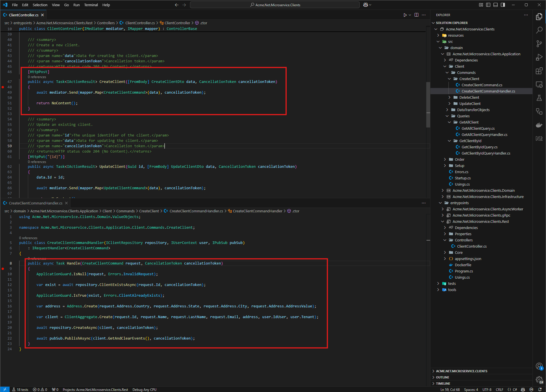Open the Testing flask view
546x392 pixels.
pyautogui.click(x=539, y=98)
